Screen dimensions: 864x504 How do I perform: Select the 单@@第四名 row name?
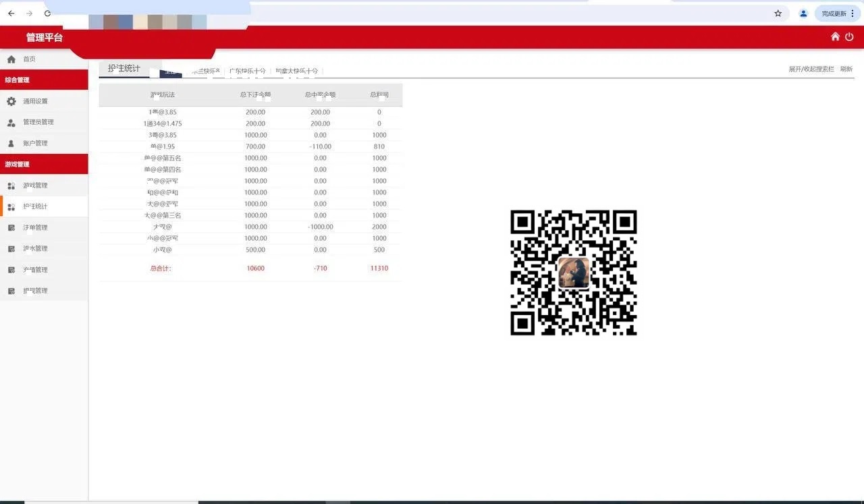tap(163, 169)
